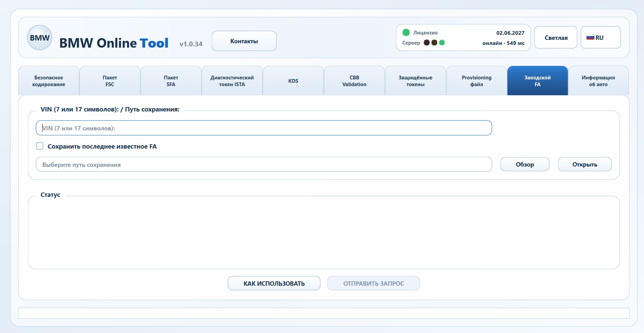The width and height of the screenshot is (644, 333).
Task: Click the Открыть button
Action: point(585,164)
